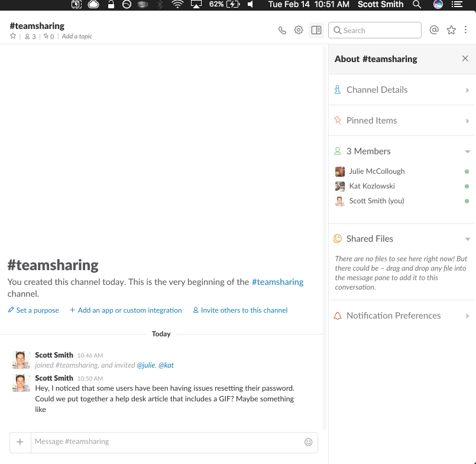Screen dimensions: 476x464
Task: Click Julie McCollough's avatar
Action: click(x=339, y=171)
